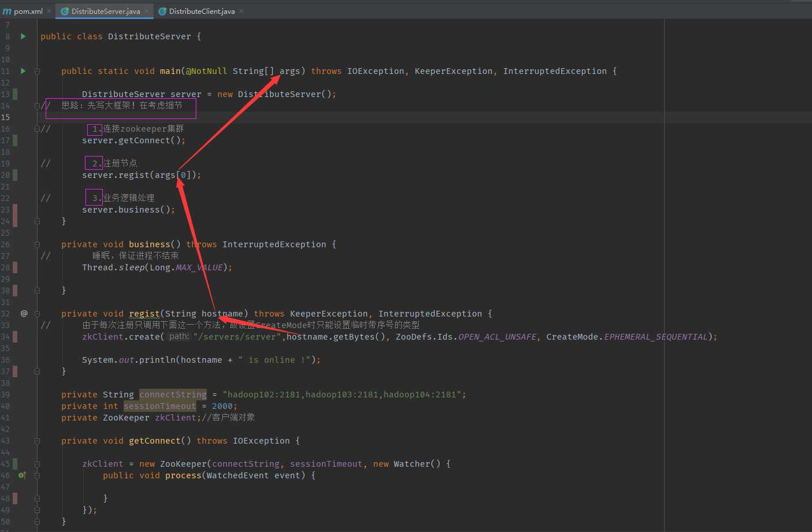Click the Maven icon on pom.xml tab
The width and height of the screenshot is (812, 532).
click(7, 11)
